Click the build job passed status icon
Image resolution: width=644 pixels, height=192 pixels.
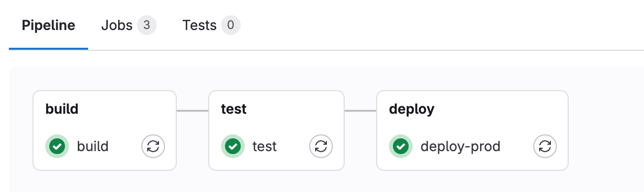tap(57, 146)
